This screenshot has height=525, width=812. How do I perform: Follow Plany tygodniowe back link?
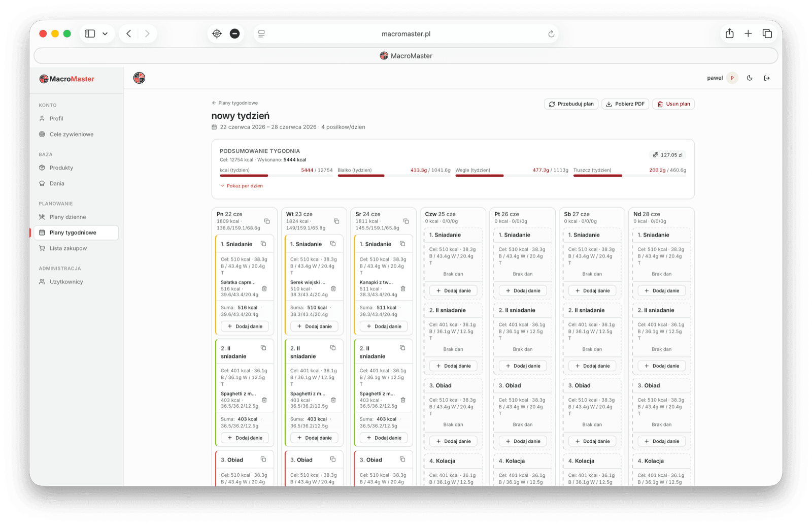click(235, 103)
